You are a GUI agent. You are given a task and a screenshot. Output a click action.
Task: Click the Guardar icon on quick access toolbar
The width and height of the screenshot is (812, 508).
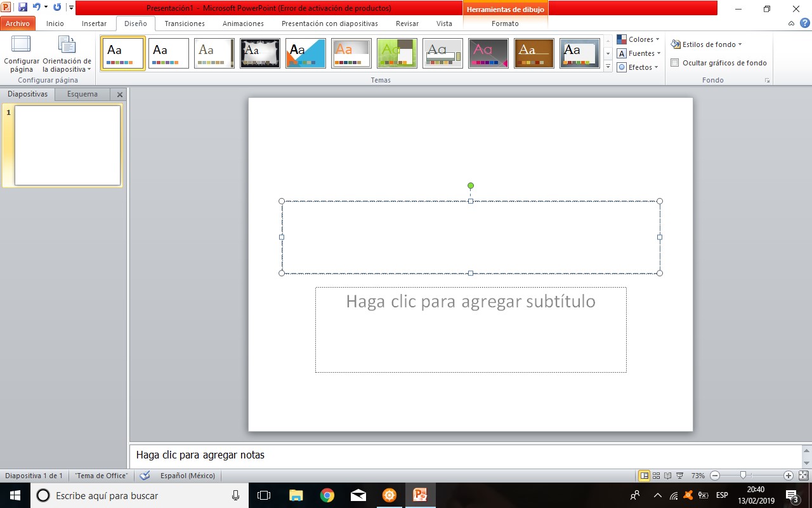[23, 6]
